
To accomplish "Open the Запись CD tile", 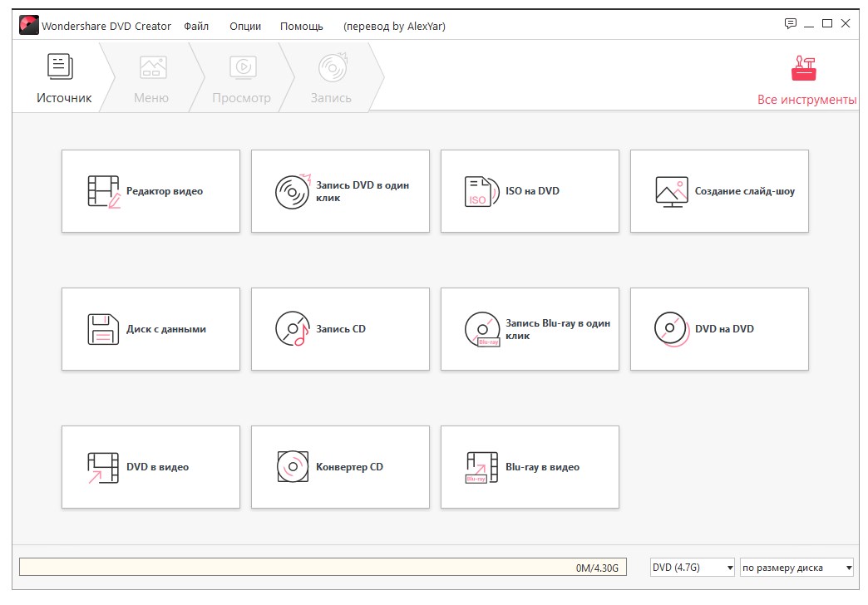I will pyautogui.click(x=340, y=329).
